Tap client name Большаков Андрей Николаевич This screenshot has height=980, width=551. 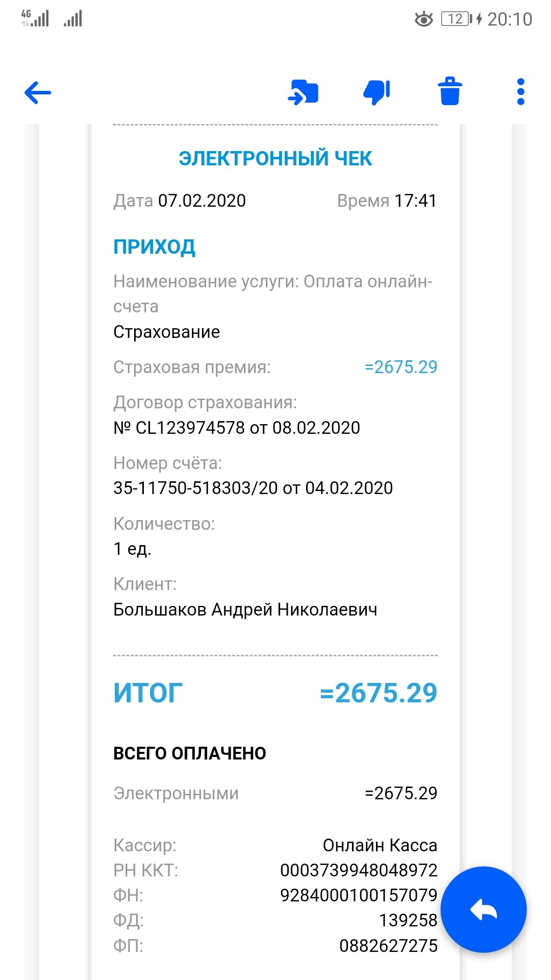pyautogui.click(x=245, y=609)
